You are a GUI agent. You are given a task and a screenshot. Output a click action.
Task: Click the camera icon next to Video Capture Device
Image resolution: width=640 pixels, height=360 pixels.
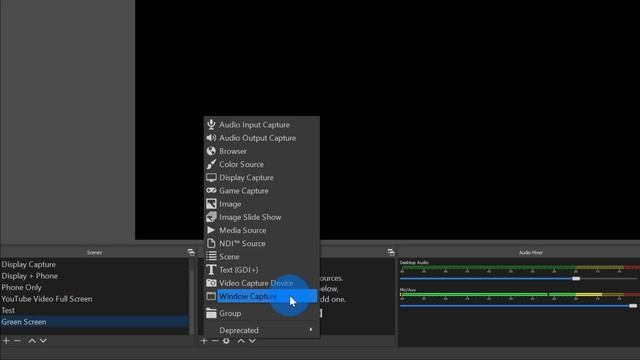point(211,283)
